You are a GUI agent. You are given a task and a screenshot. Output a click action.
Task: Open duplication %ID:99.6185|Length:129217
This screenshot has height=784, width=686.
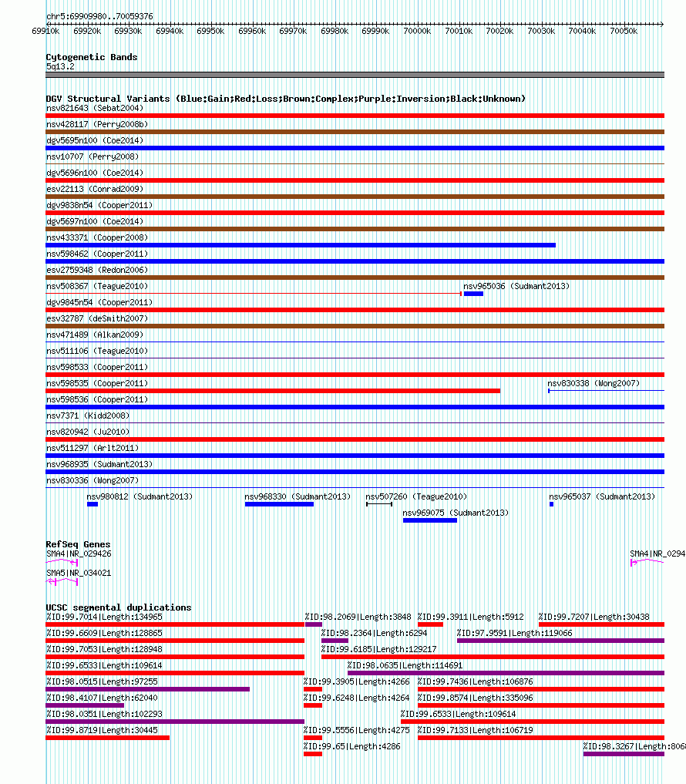378,649
